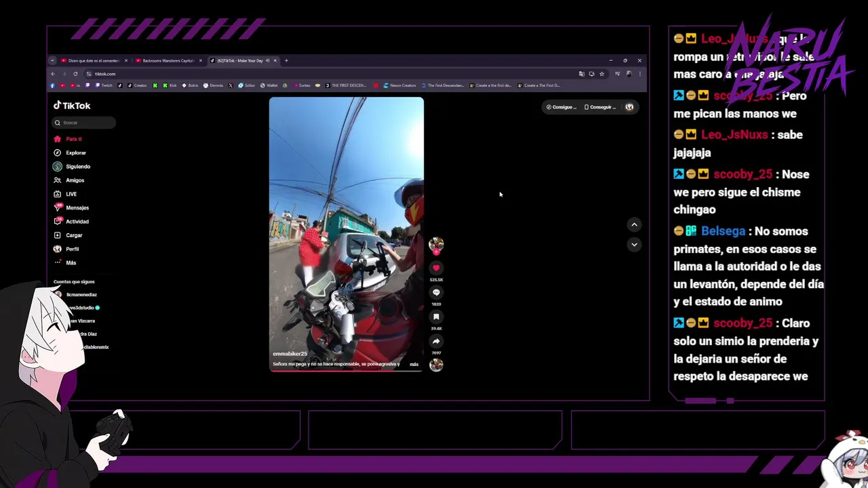Open the Twitch bookmark
Image resolution: width=868 pixels, height=488 pixels.
(104, 85)
